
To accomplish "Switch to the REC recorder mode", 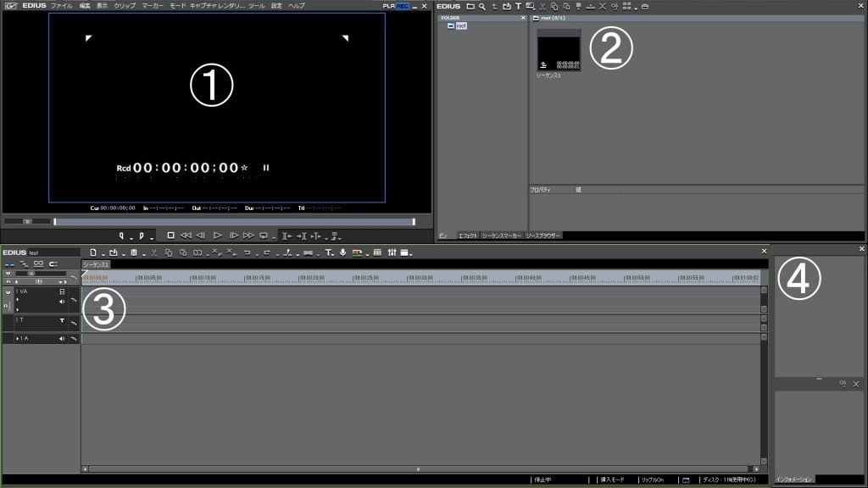I will coord(403,6).
